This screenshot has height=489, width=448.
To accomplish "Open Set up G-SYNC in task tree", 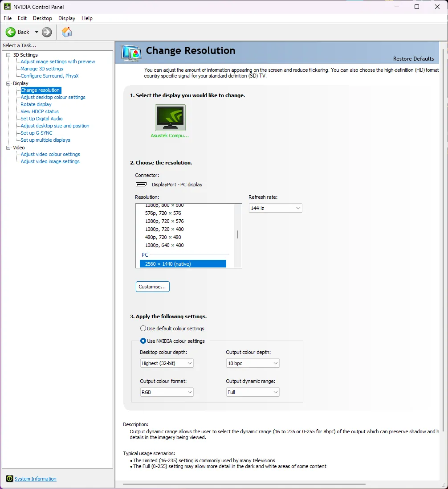I will pyautogui.click(x=37, y=133).
